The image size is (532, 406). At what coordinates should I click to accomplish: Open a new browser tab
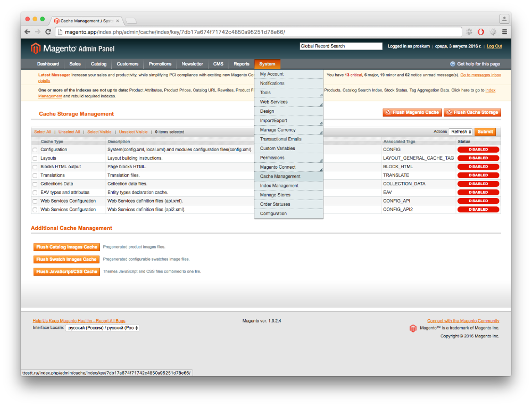(131, 21)
